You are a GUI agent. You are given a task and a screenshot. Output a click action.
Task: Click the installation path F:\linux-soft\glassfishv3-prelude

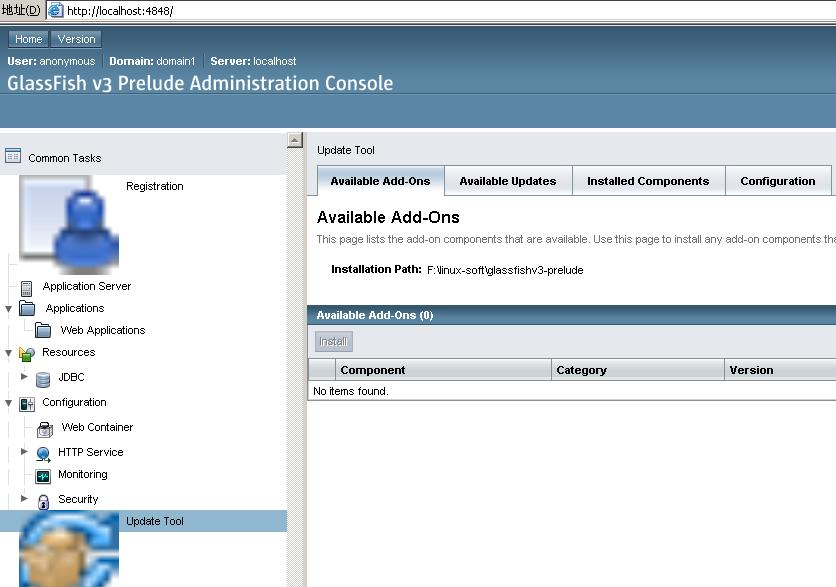[x=505, y=270]
